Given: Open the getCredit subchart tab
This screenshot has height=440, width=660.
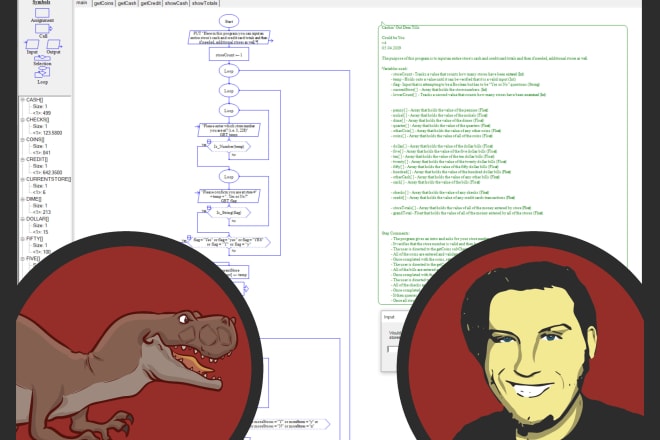Looking at the screenshot, I should pos(150,3).
